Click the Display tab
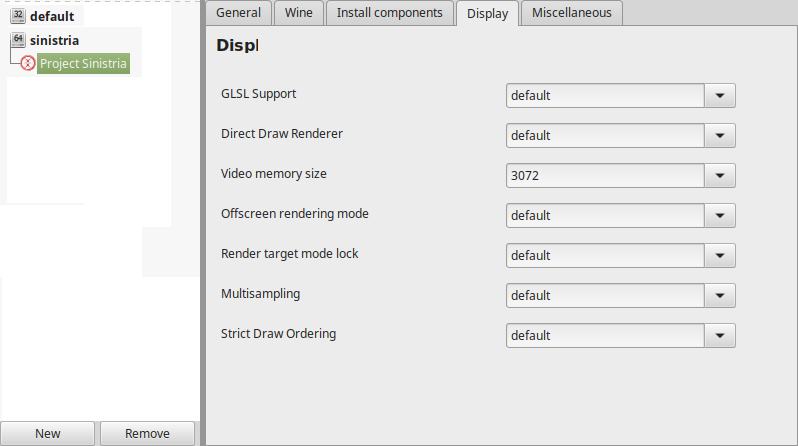This screenshot has height=446, width=798. coord(488,13)
